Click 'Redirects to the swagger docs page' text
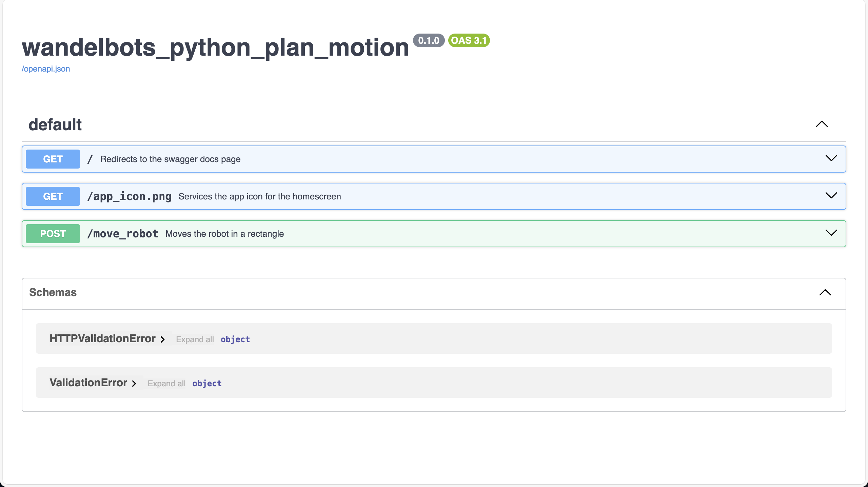Image resolution: width=868 pixels, height=487 pixels. [x=170, y=159]
